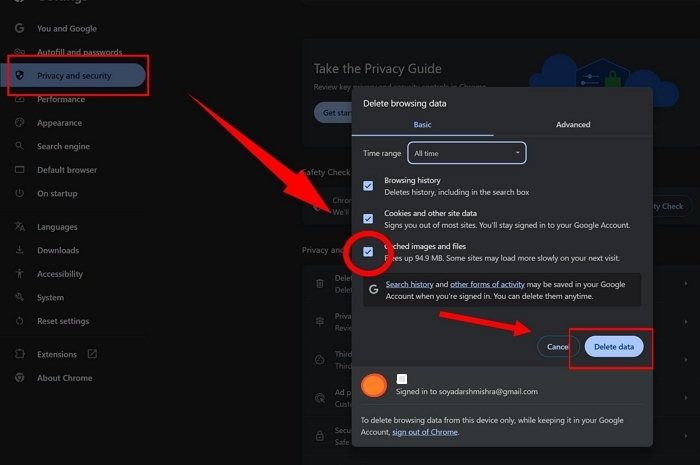Open Appearance settings page
The image size is (700, 465).
(x=59, y=123)
